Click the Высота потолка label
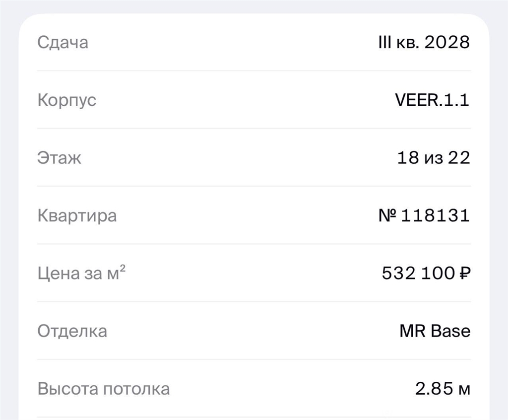This screenshot has height=420, width=508. pos(103,389)
